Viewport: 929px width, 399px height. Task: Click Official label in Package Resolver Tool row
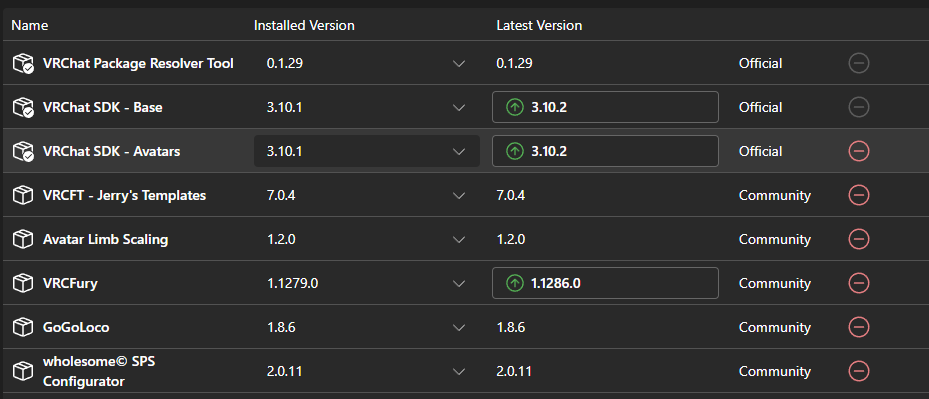(x=761, y=63)
